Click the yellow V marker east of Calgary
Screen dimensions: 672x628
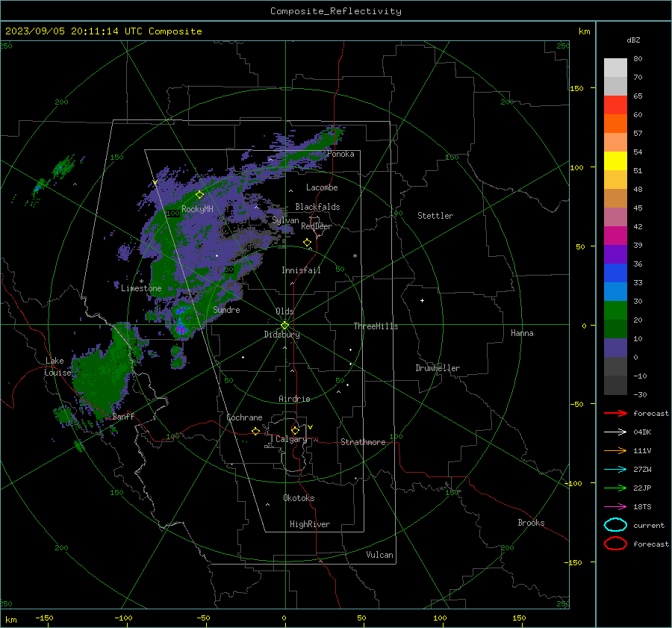(x=311, y=427)
